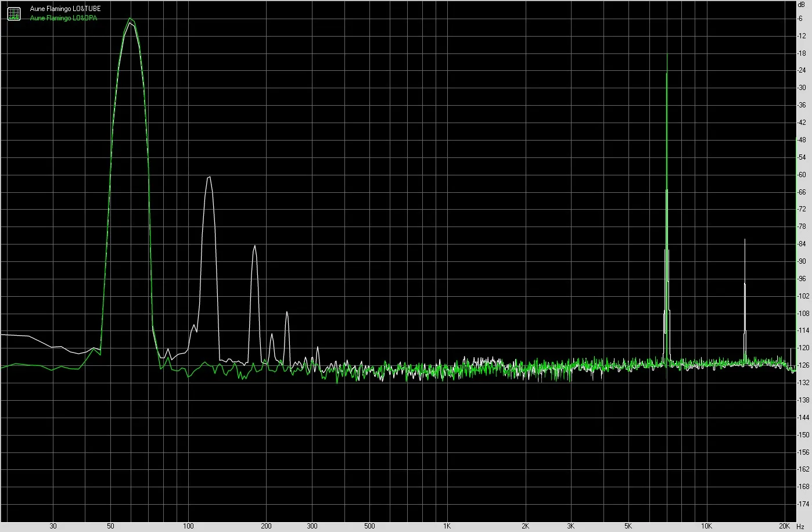Click the 'dB' axis unit label
Image resolution: width=812 pixels, height=532 pixels.
pos(802,4)
